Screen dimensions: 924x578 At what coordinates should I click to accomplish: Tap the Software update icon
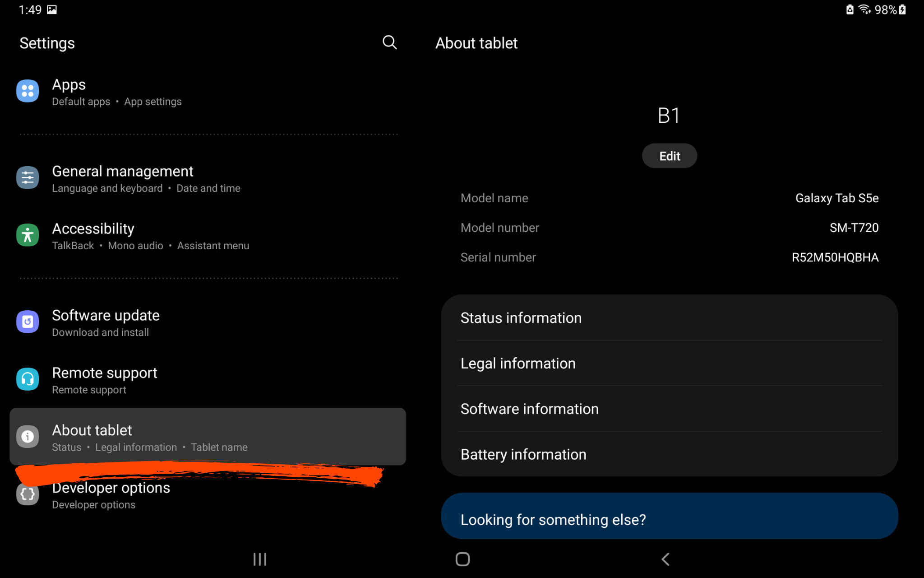[28, 322]
